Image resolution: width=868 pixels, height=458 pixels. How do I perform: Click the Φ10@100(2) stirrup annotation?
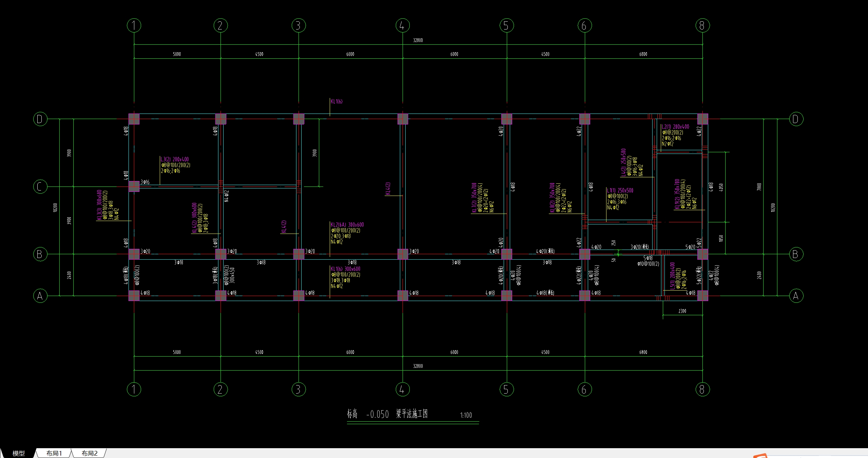(648, 264)
